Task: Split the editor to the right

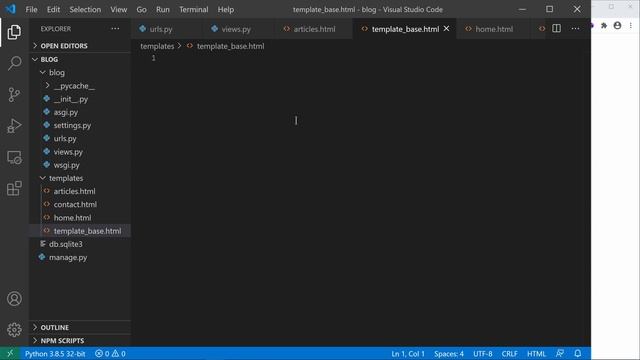Action: click(556, 29)
